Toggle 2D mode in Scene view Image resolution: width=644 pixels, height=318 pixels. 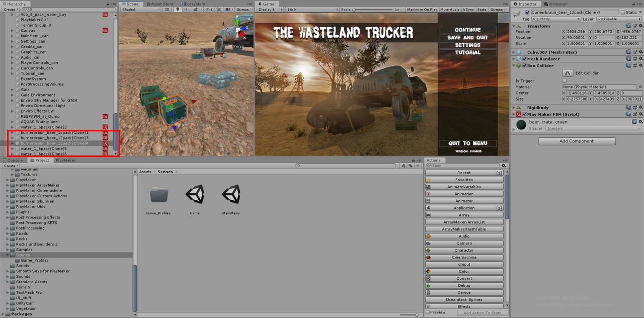click(x=167, y=9)
